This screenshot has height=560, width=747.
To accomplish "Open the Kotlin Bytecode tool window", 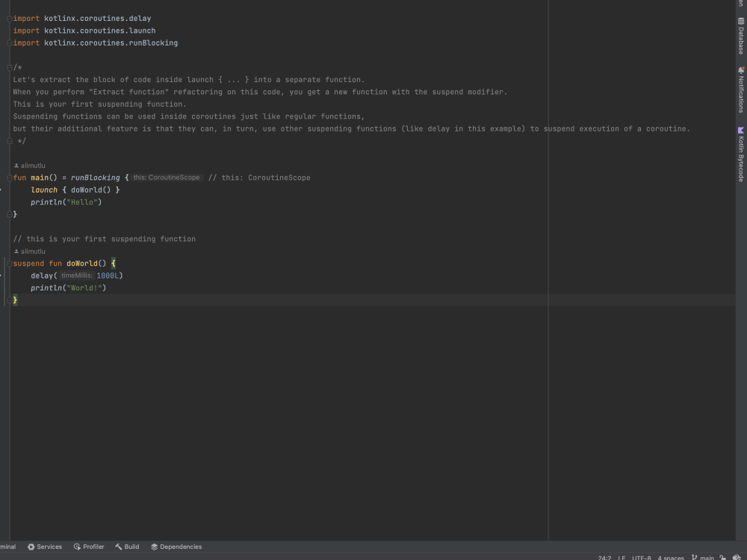I will [741, 155].
